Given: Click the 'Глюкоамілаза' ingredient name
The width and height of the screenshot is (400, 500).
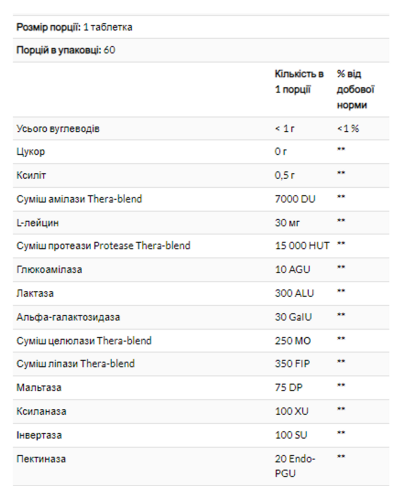Looking at the screenshot, I should coord(49,269).
